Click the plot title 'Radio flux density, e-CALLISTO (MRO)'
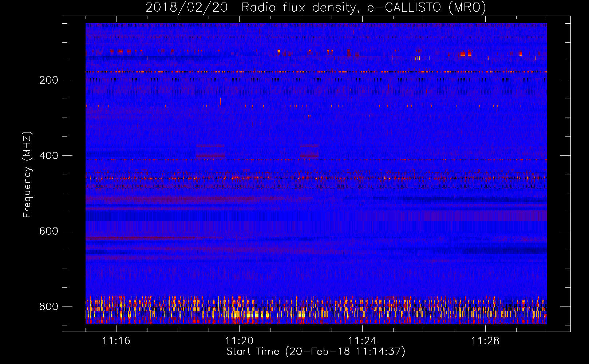 (x=363, y=7)
